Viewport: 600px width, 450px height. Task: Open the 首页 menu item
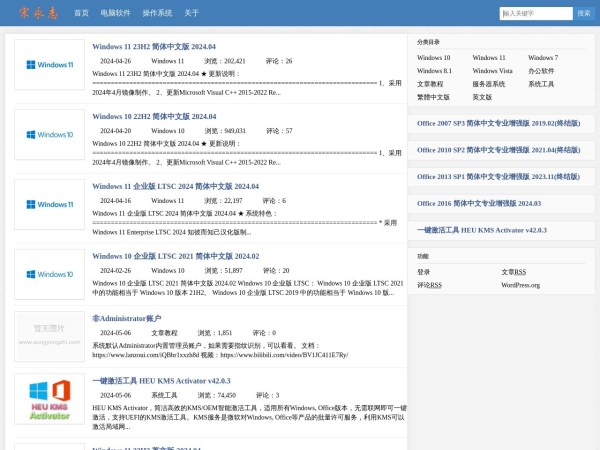coord(81,13)
